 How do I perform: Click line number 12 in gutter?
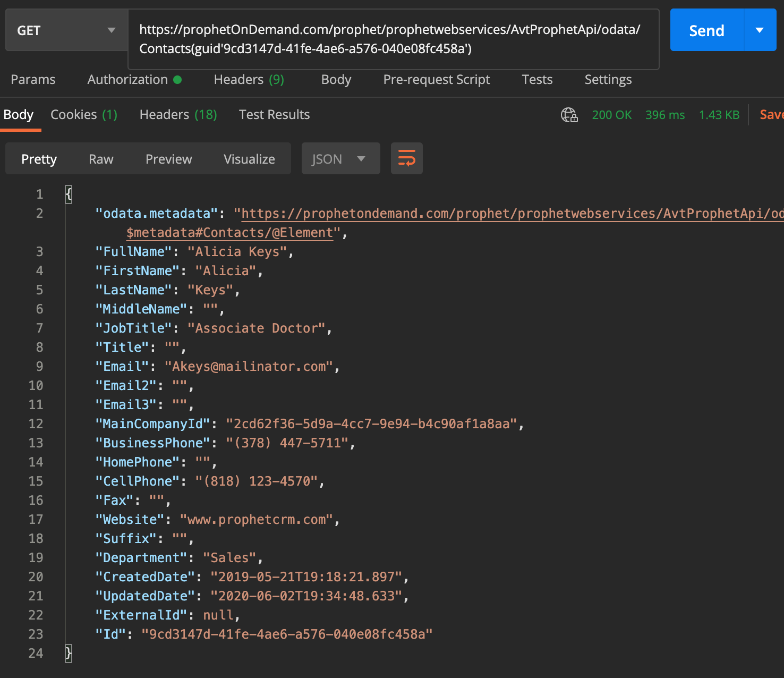tap(36, 424)
